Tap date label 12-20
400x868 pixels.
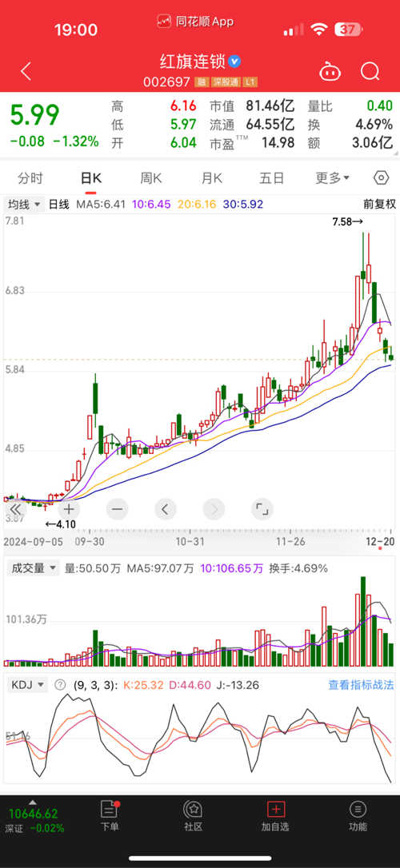[x=379, y=541]
